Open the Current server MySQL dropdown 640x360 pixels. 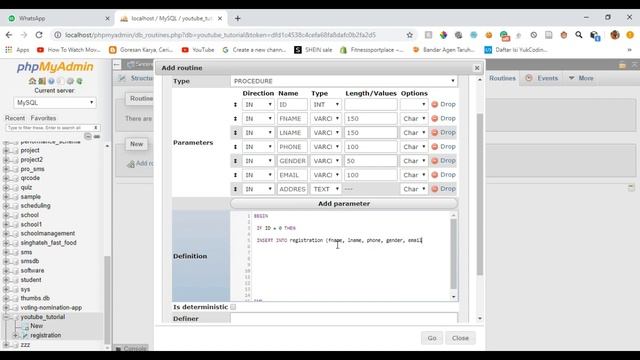click(x=55, y=102)
